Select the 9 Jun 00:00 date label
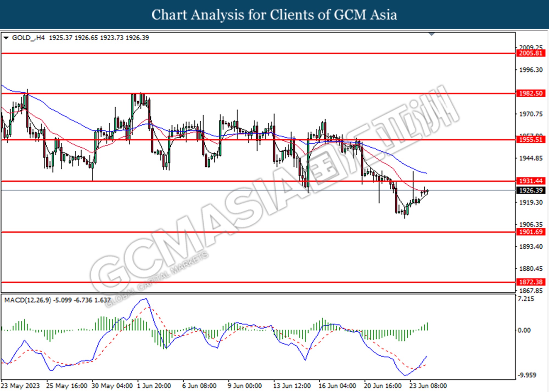The height and width of the screenshot is (392, 549). click(245, 386)
